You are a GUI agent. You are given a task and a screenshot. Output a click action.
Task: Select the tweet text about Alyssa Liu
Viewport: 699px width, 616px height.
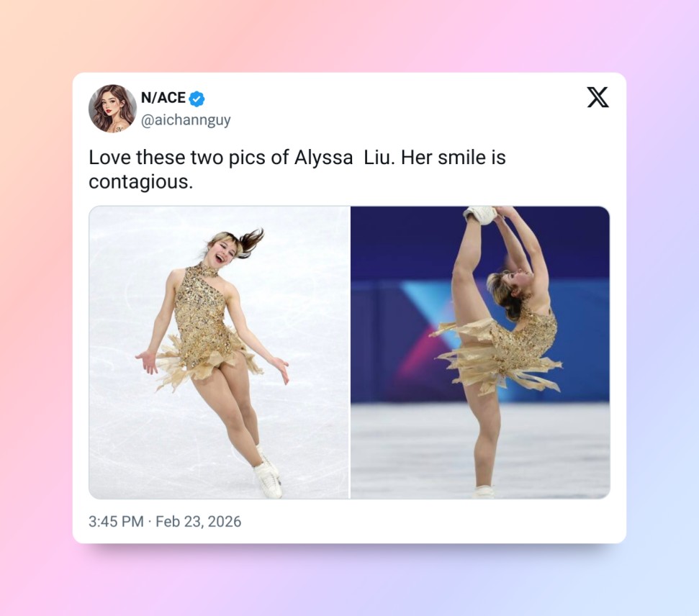click(x=297, y=169)
